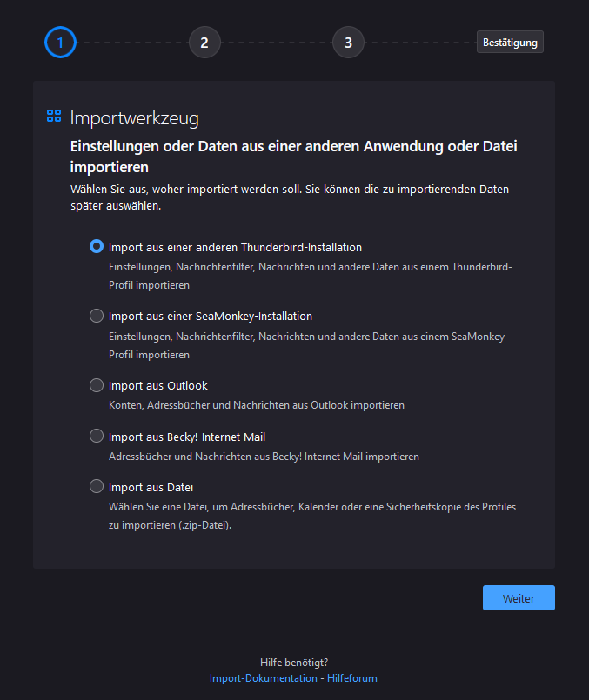
Task: Select the Import aus Datei radio button
Action: pyautogui.click(x=97, y=486)
